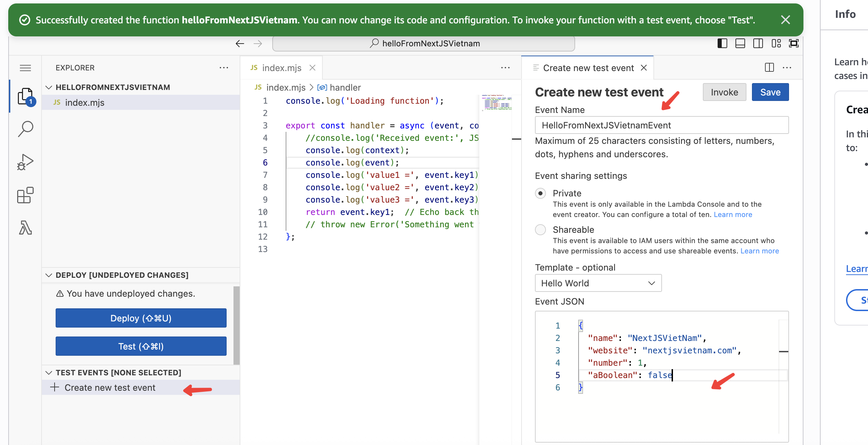Click the go back arrow icon

(240, 43)
